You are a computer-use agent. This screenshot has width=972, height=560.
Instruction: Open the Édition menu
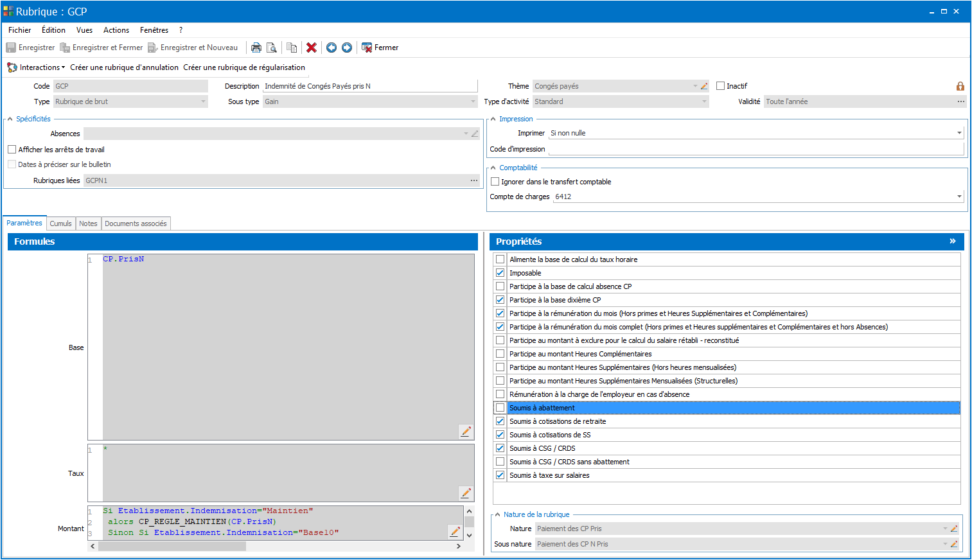53,30
